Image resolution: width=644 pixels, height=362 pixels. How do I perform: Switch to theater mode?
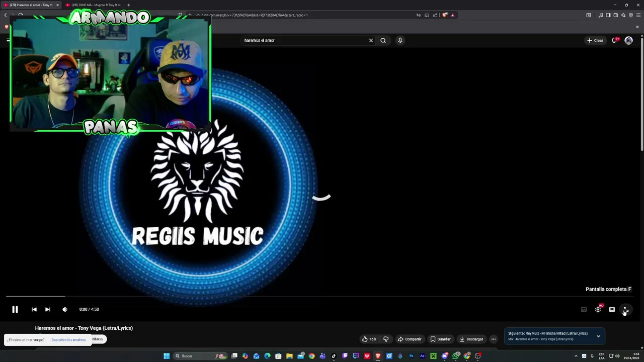click(612, 309)
